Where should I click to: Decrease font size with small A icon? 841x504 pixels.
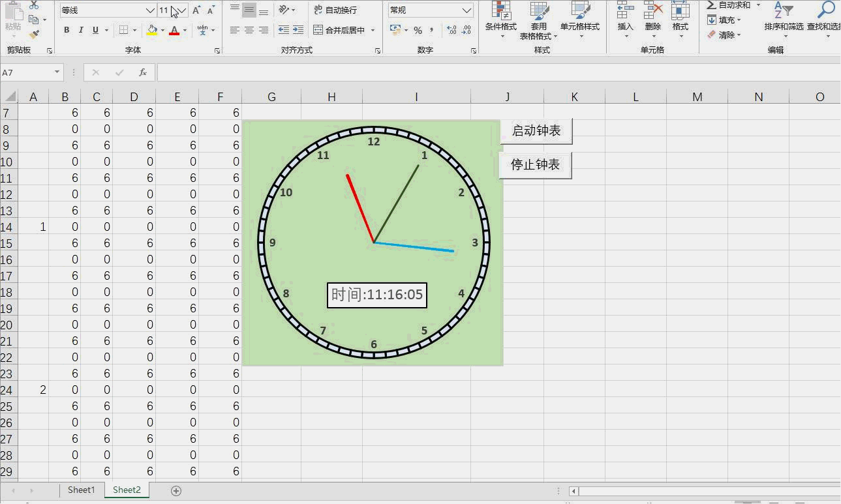click(211, 10)
